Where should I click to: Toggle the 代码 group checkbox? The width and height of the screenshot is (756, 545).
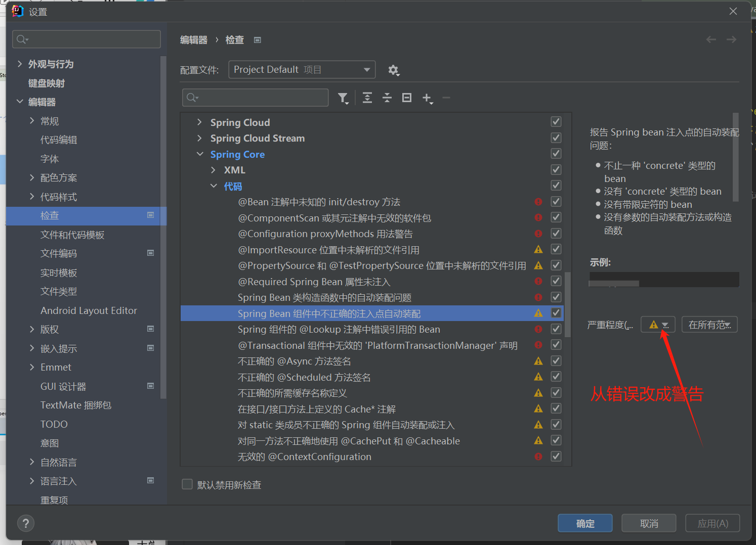point(556,186)
